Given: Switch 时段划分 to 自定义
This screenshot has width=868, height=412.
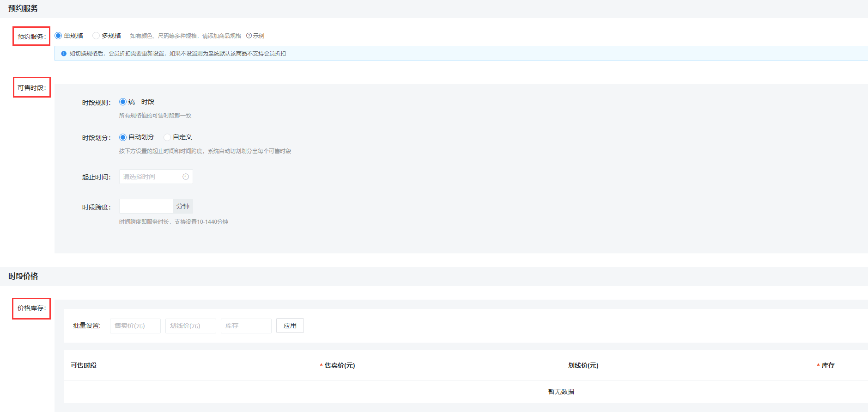Looking at the screenshot, I should click(167, 137).
